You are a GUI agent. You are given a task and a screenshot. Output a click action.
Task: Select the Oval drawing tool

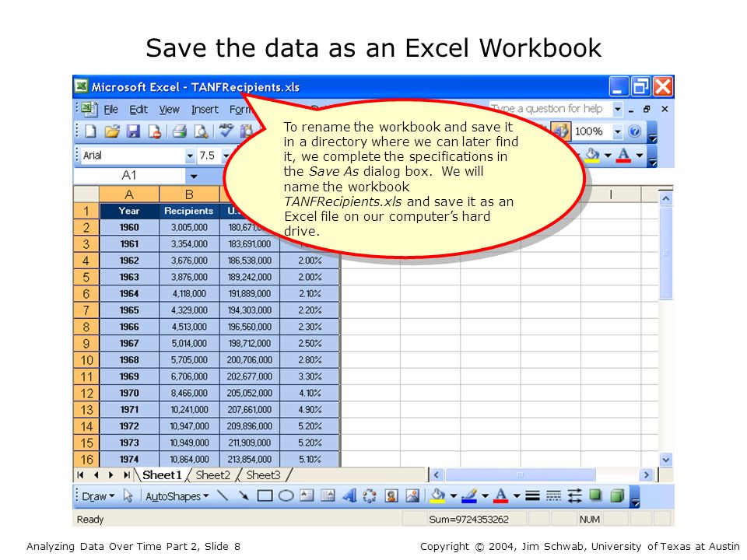(286, 496)
